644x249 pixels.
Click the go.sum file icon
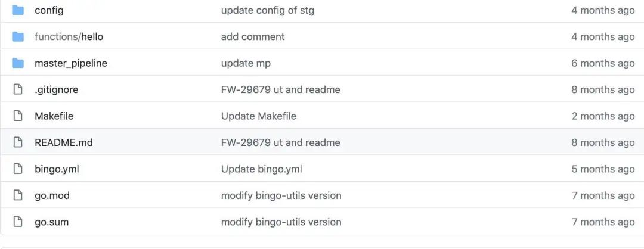(x=18, y=222)
